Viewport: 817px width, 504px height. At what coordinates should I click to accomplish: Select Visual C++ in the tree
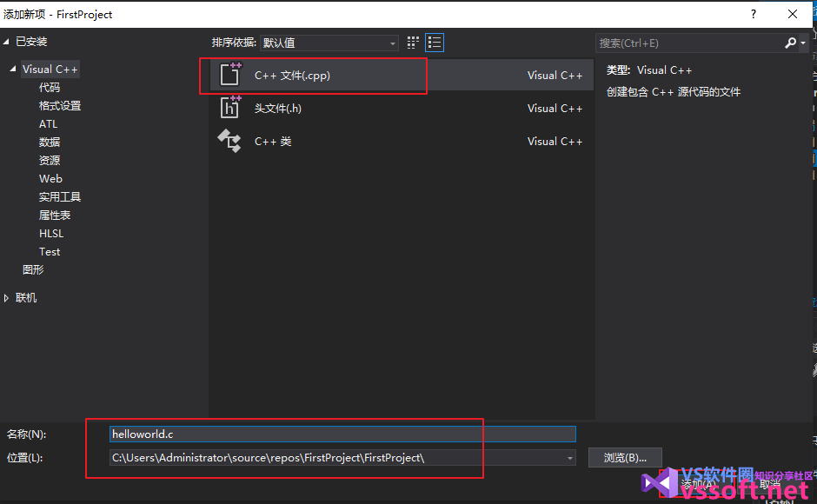pyautogui.click(x=50, y=70)
